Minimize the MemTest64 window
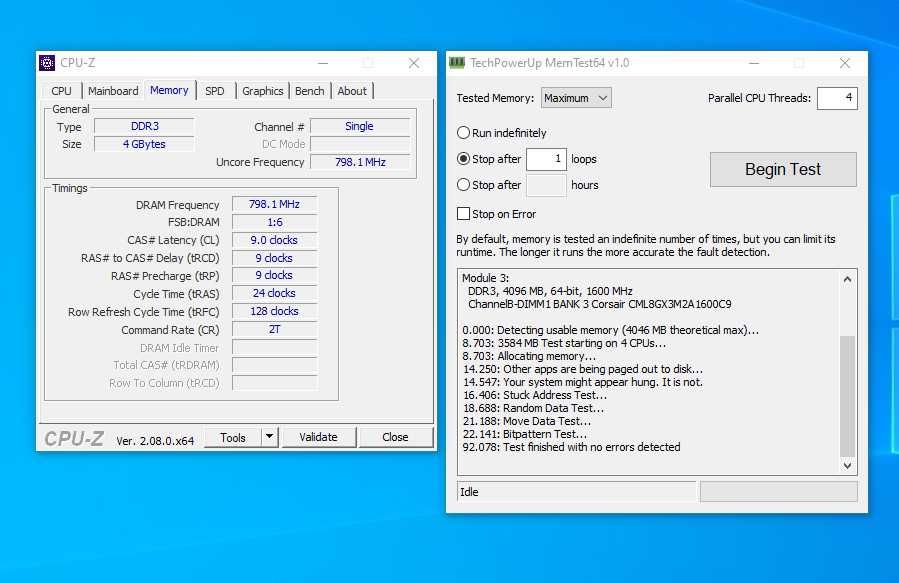 point(754,63)
